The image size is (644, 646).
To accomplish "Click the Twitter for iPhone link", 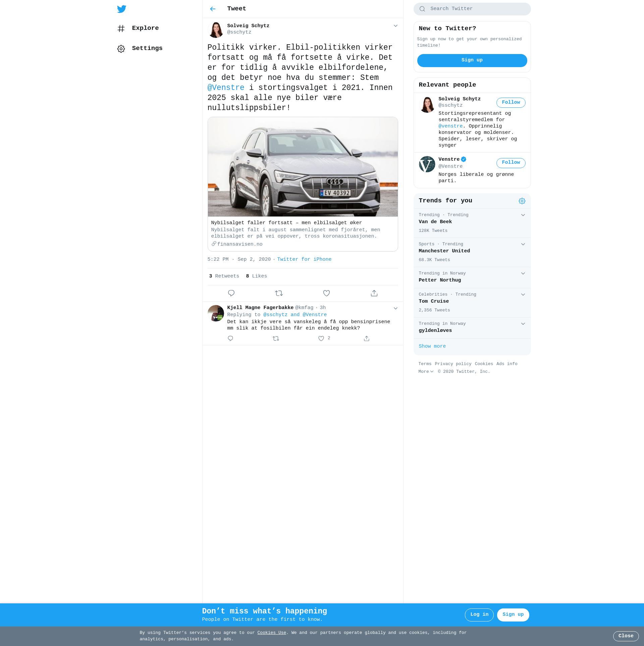I will [x=304, y=259].
